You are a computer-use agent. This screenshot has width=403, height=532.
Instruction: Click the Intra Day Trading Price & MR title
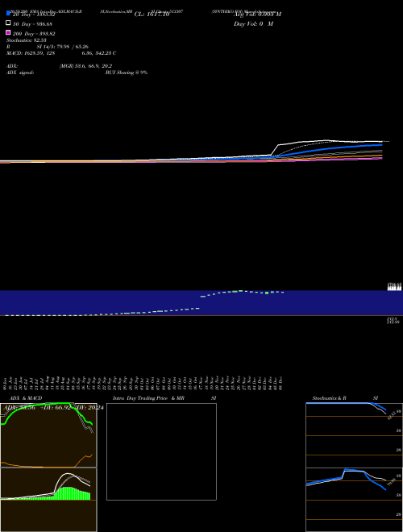tap(148, 398)
